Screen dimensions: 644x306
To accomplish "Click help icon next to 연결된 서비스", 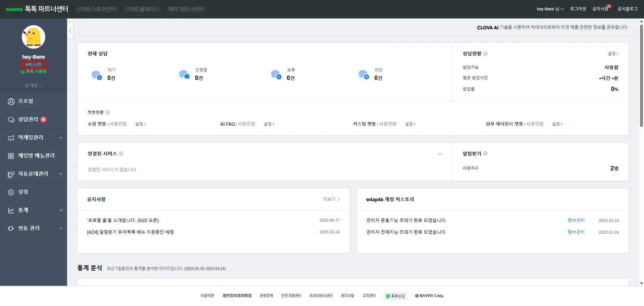I will pos(121,154).
